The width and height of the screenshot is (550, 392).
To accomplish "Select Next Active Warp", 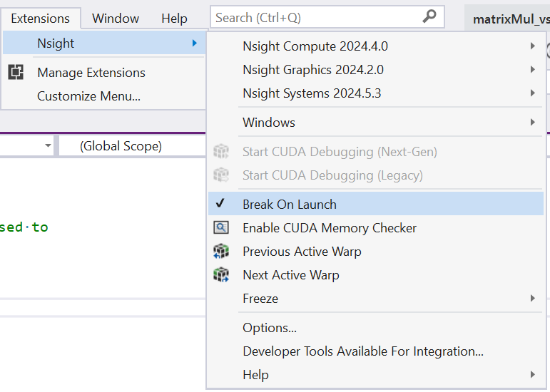I will 376,274.
